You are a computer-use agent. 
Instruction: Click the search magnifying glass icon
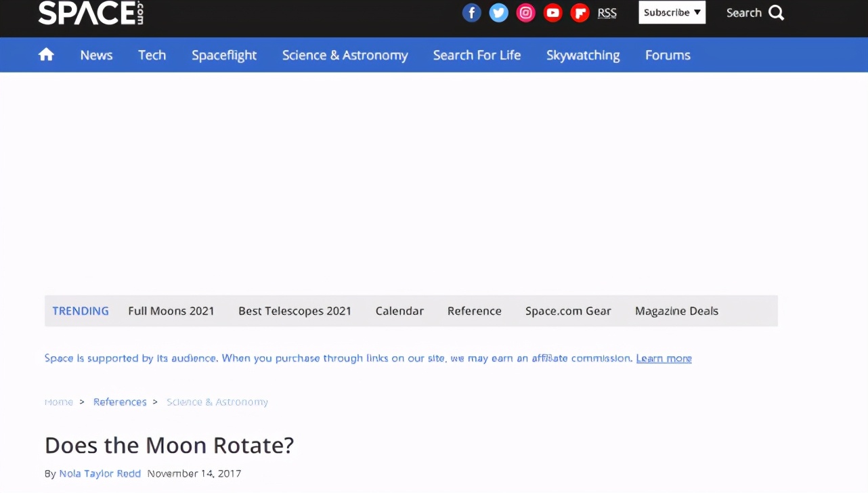click(777, 13)
